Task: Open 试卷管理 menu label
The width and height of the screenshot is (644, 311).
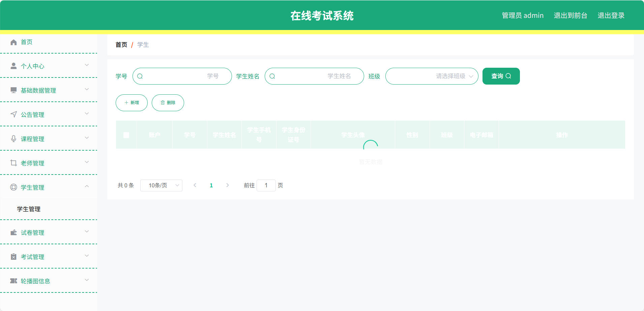Action: click(x=32, y=232)
